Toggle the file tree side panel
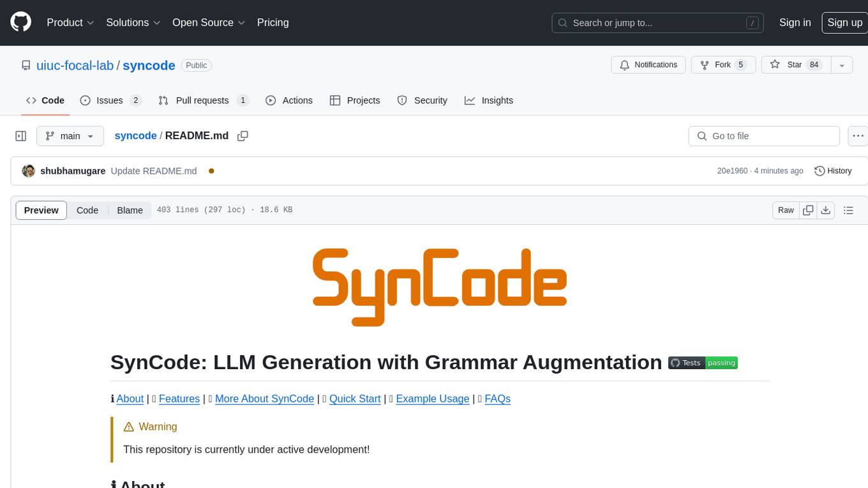Viewport: 868px width, 488px height. (20, 136)
